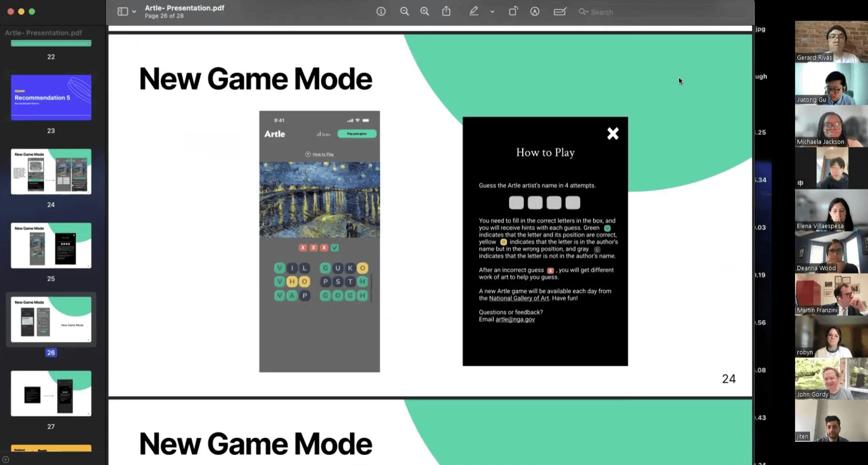Open the document Inspector info icon
868x465 pixels.
click(x=381, y=12)
